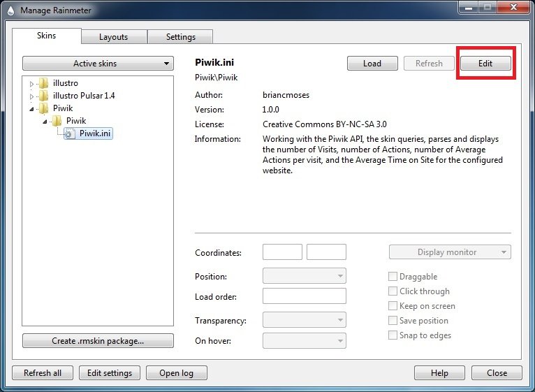The width and height of the screenshot is (535, 392).
Task: Expand the illustro tree node arrow
Action: (x=31, y=84)
